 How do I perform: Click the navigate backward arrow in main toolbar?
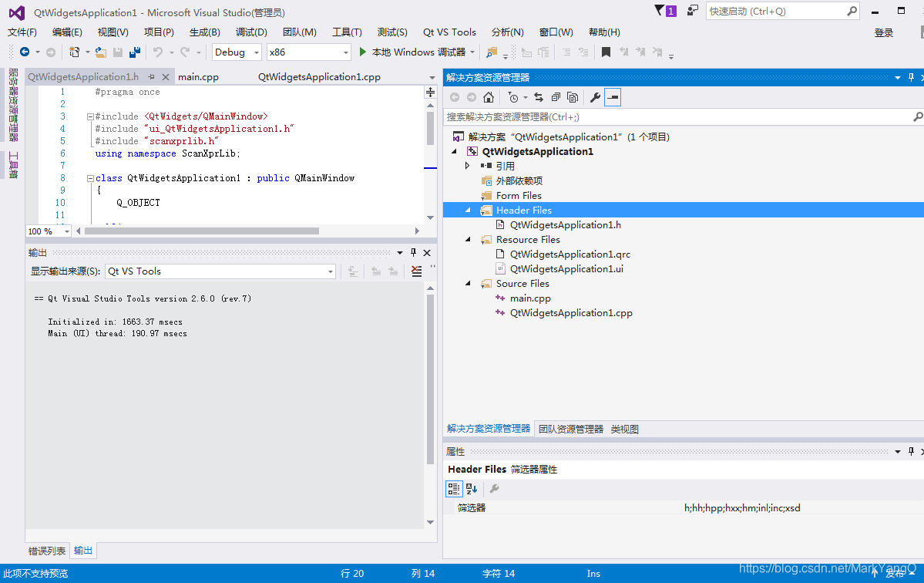click(x=25, y=52)
